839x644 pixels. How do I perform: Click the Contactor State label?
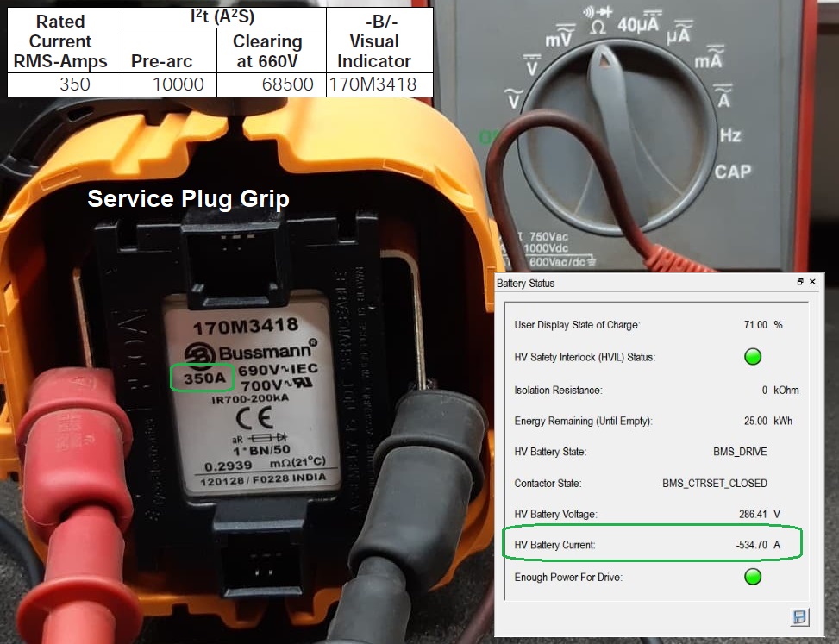click(548, 483)
